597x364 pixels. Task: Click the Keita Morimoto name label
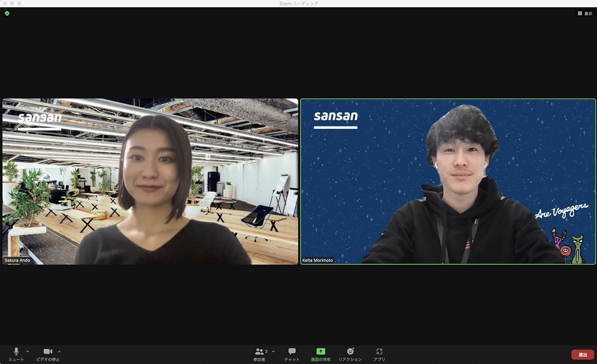[318, 260]
